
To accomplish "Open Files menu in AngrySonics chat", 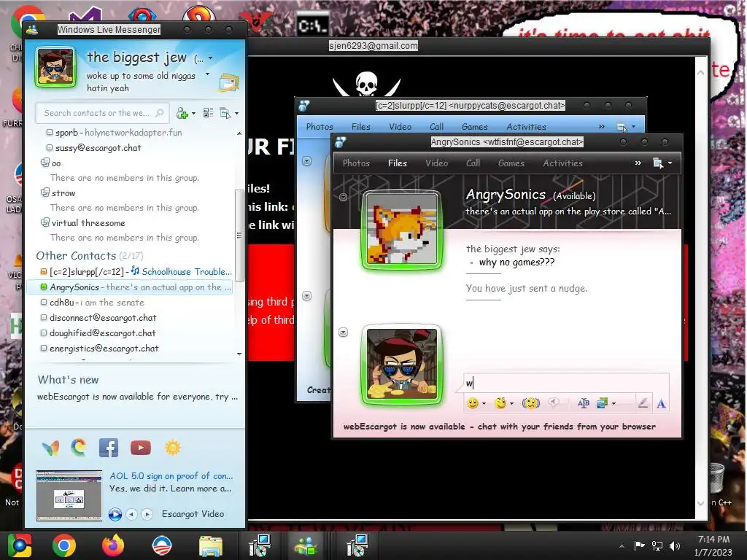I will (x=398, y=163).
